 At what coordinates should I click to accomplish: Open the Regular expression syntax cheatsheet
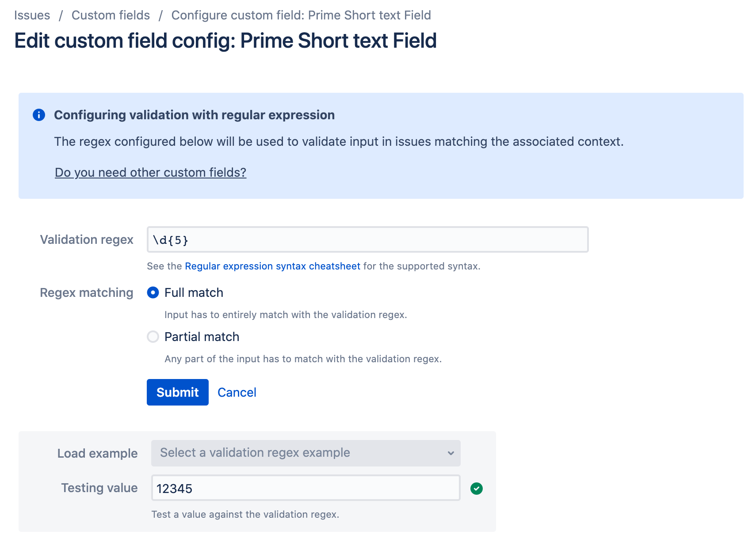click(x=272, y=266)
